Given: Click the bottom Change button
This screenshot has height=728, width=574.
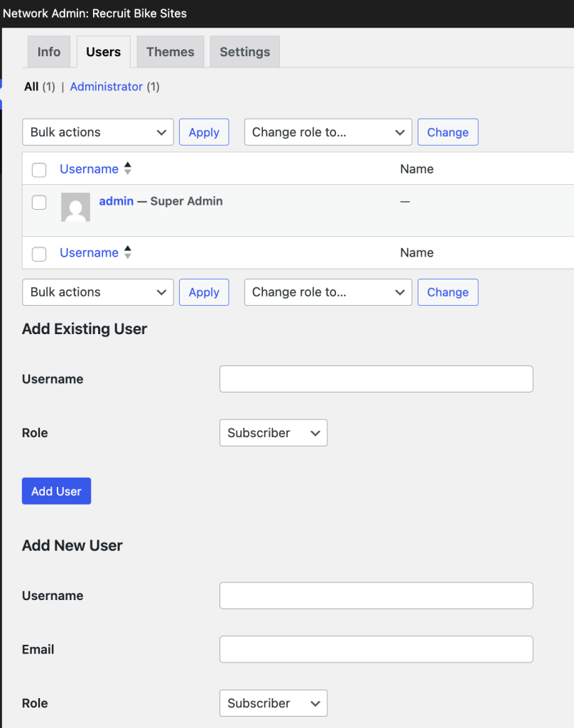Looking at the screenshot, I should [x=448, y=292].
